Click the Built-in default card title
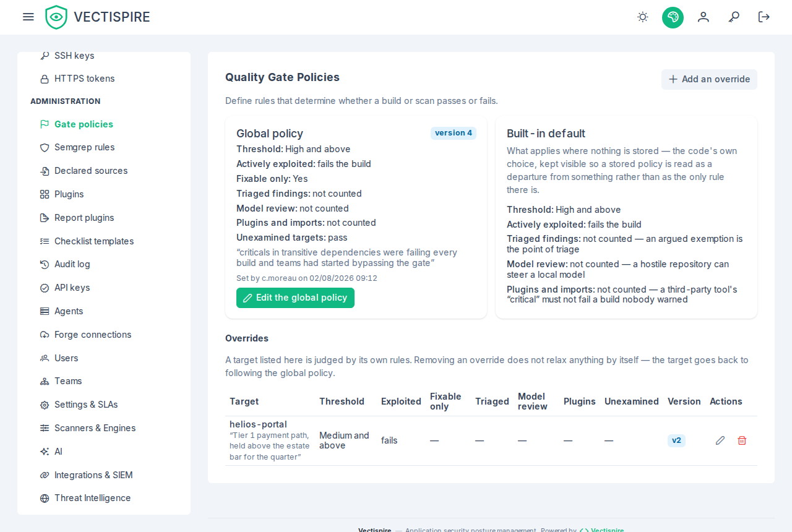This screenshot has height=532, width=792. coord(546,134)
